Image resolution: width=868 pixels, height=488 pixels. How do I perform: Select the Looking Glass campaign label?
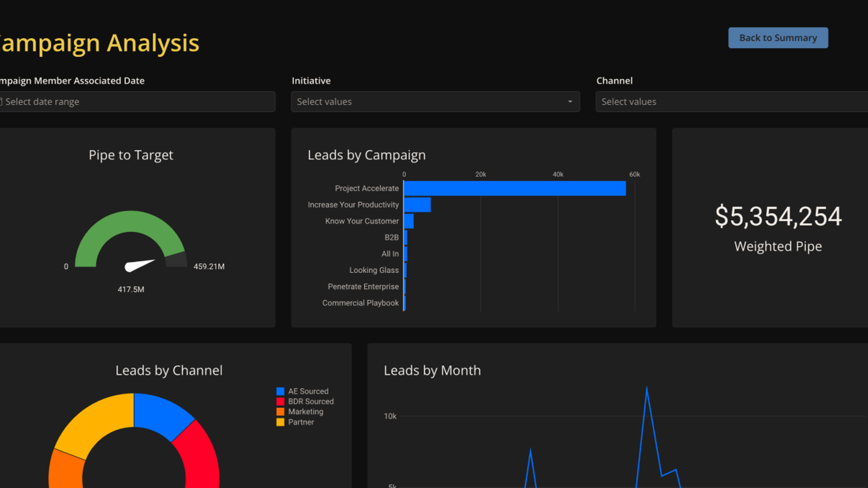tap(374, 270)
